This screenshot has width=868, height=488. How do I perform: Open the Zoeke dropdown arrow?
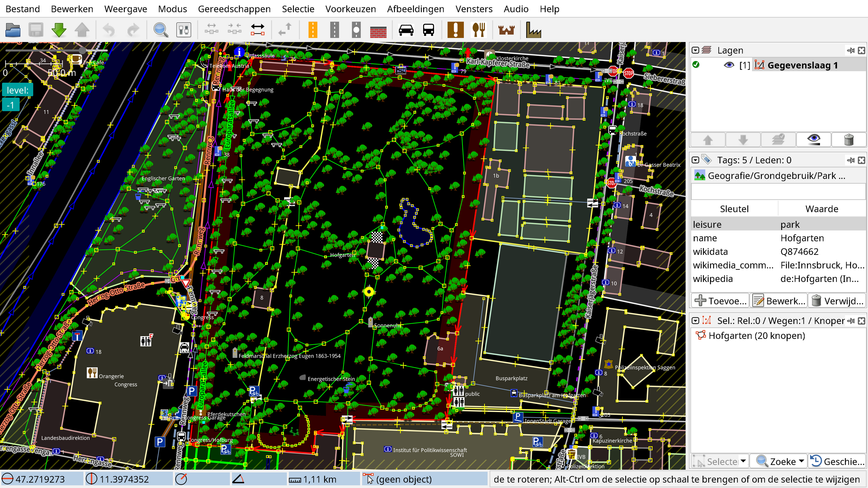click(x=802, y=461)
